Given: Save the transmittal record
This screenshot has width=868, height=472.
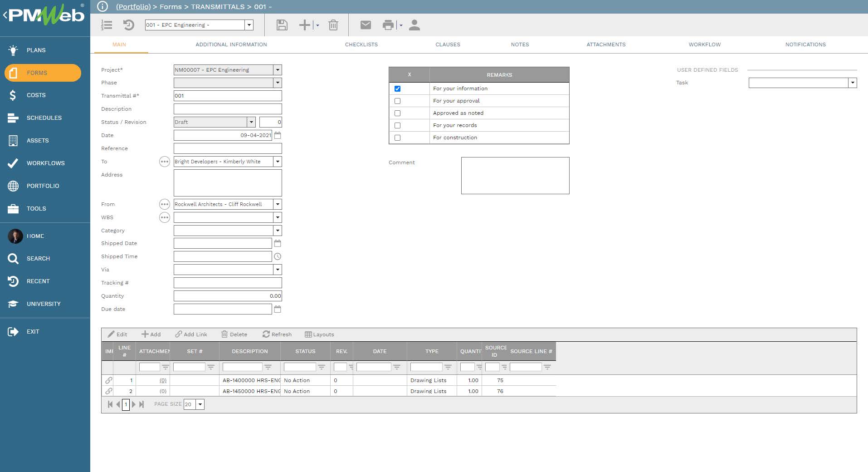Looking at the screenshot, I should (281, 25).
